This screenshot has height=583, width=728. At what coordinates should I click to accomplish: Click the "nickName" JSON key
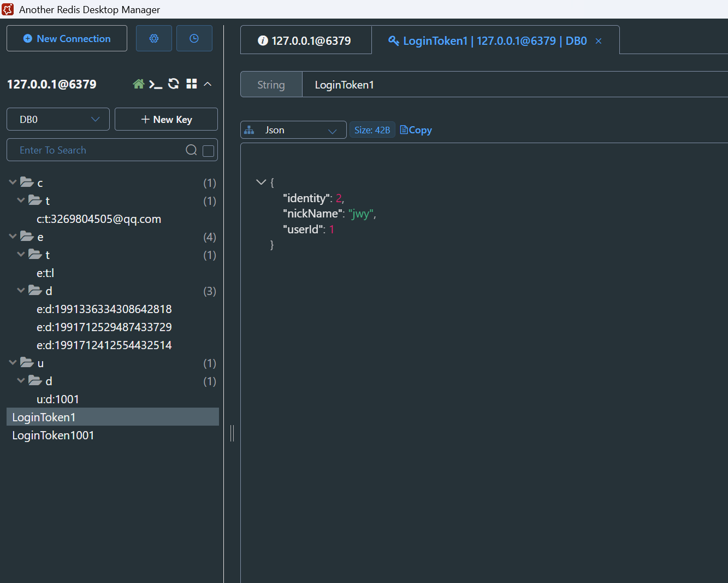click(313, 214)
